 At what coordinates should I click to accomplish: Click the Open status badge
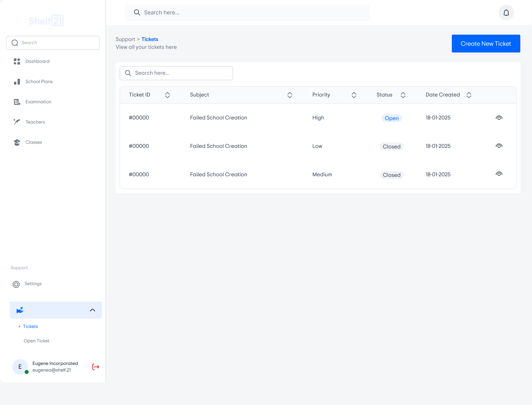point(392,118)
